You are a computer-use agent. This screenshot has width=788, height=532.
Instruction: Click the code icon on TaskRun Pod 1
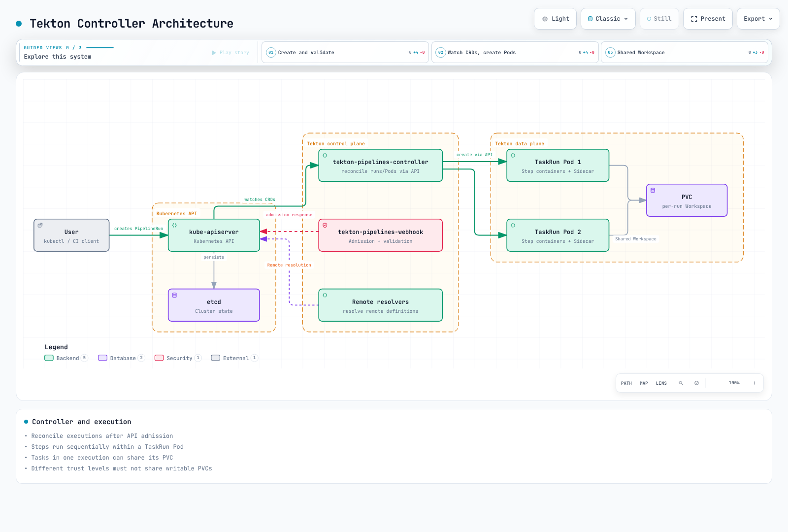pyautogui.click(x=513, y=155)
